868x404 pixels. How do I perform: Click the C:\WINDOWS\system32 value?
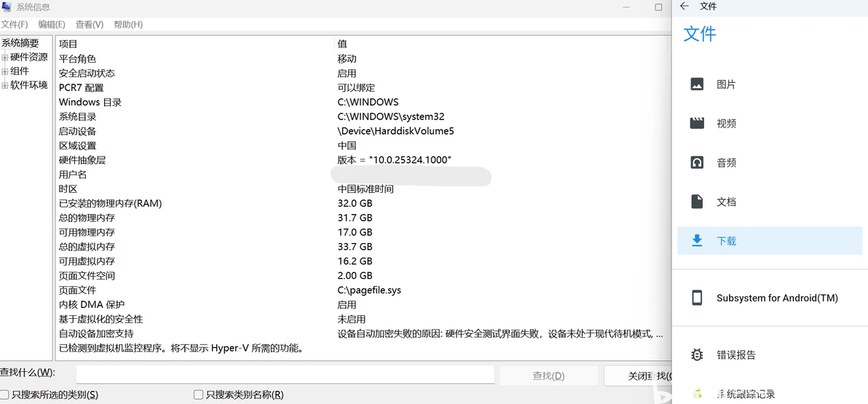tap(391, 116)
